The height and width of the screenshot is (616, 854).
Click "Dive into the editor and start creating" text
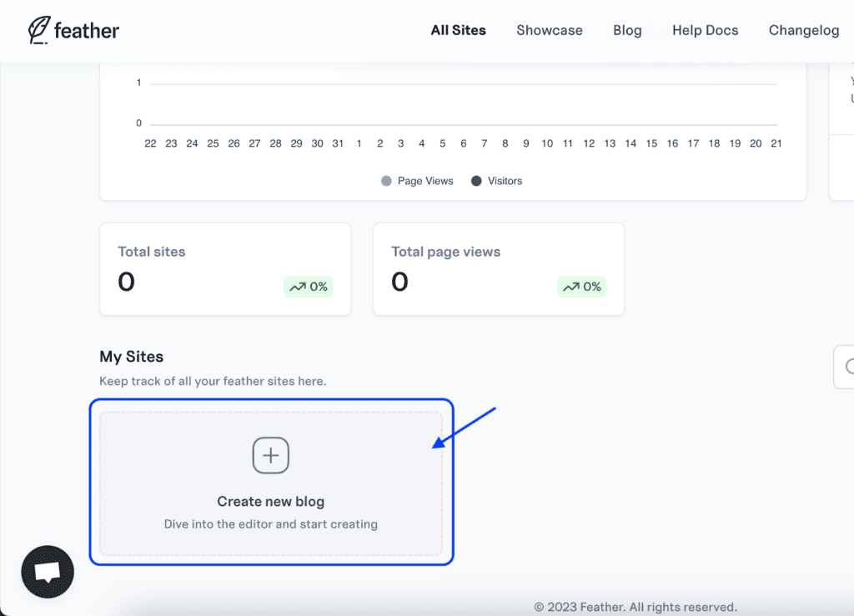(270, 524)
